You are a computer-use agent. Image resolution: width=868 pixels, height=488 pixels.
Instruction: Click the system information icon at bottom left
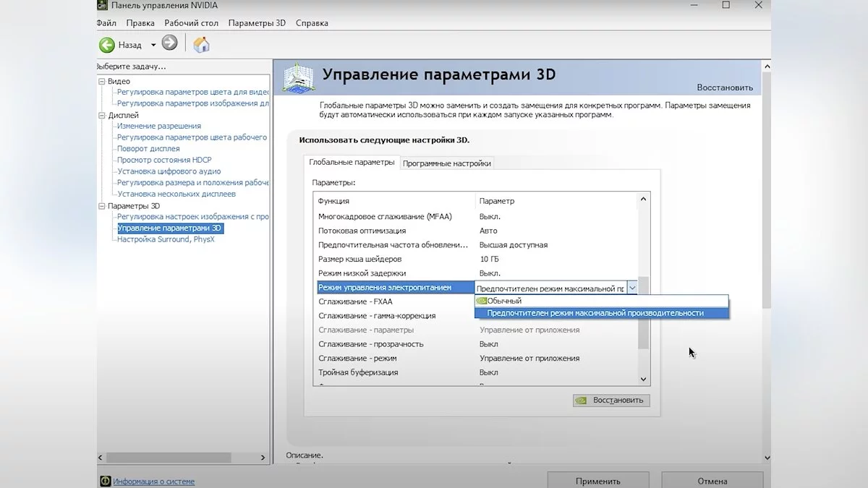106,481
